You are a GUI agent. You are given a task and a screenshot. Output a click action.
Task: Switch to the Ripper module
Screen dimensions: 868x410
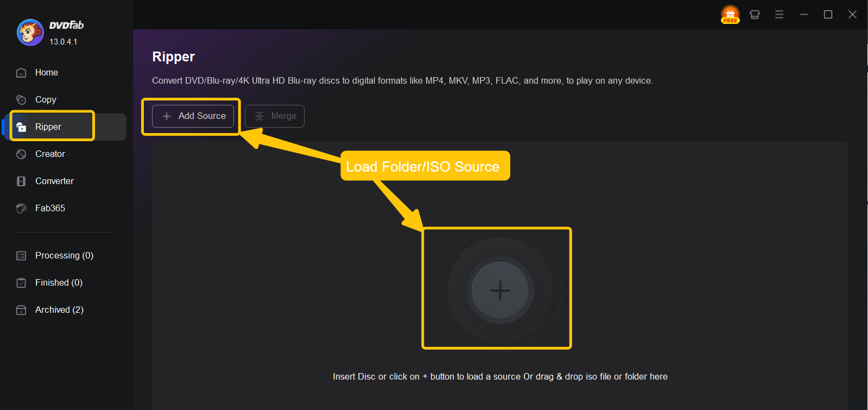click(x=48, y=127)
